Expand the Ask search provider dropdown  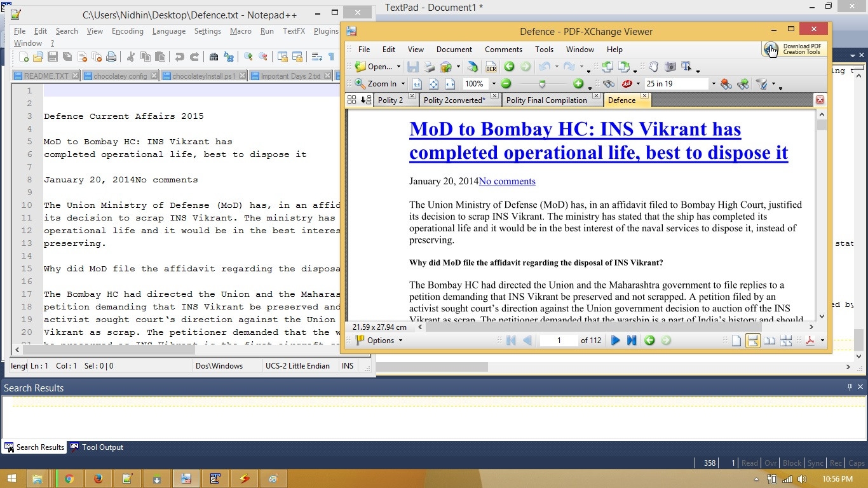(638, 84)
